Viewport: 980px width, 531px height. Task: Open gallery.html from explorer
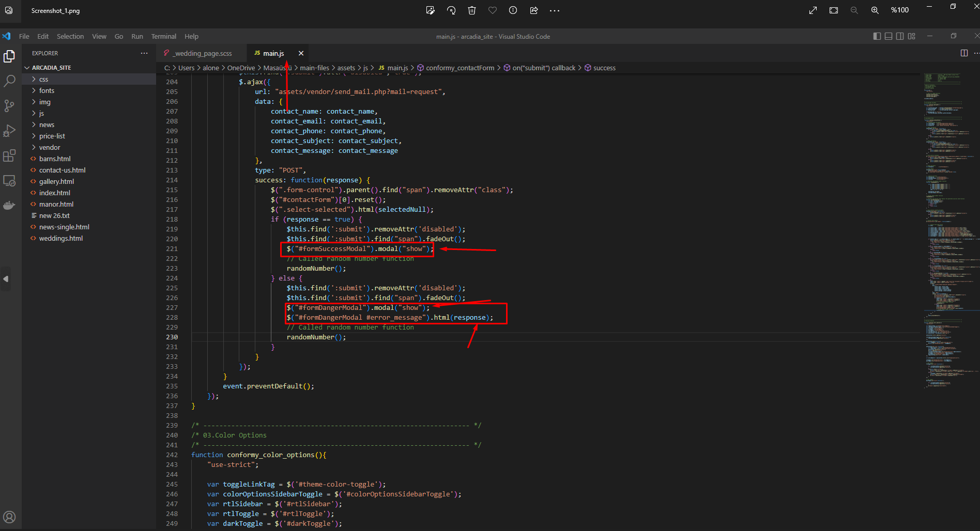pyautogui.click(x=89, y=181)
